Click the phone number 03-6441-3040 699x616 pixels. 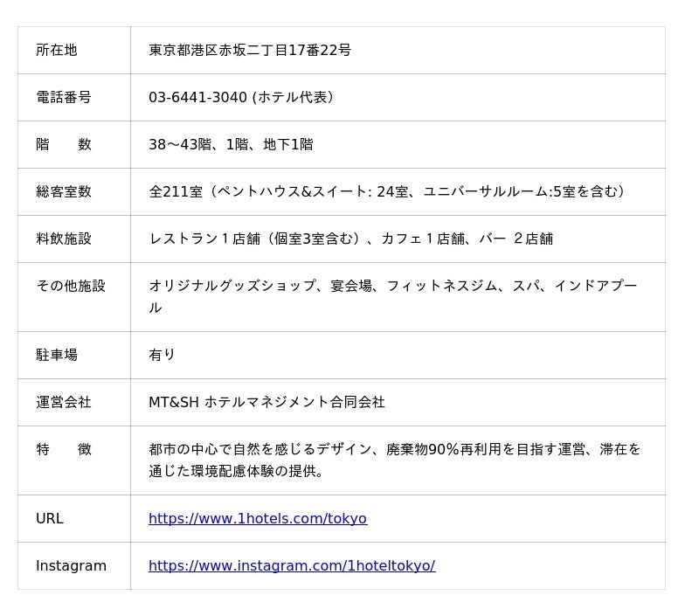pyautogui.click(x=197, y=98)
